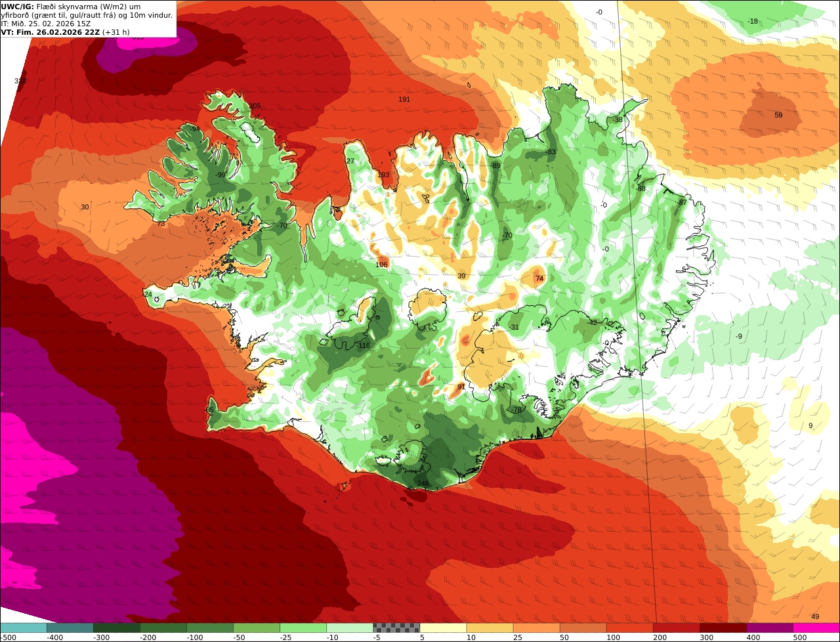Click the legend swatch between 25 and 50
Screen dimensions: 840x642
pos(536,628)
